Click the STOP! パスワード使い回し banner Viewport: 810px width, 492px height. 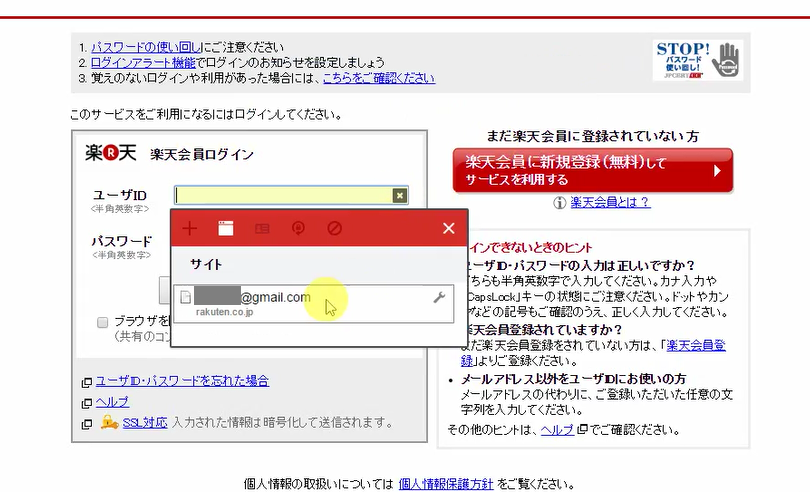[697, 60]
